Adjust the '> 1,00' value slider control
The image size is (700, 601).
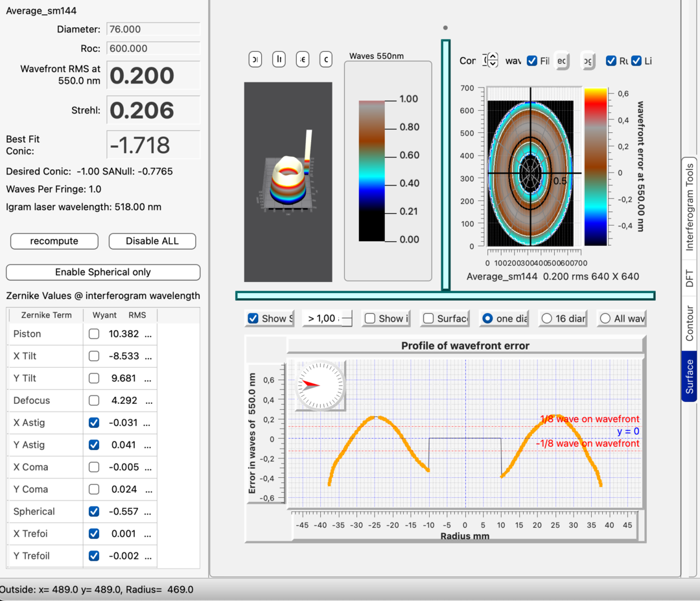click(x=327, y=318)
